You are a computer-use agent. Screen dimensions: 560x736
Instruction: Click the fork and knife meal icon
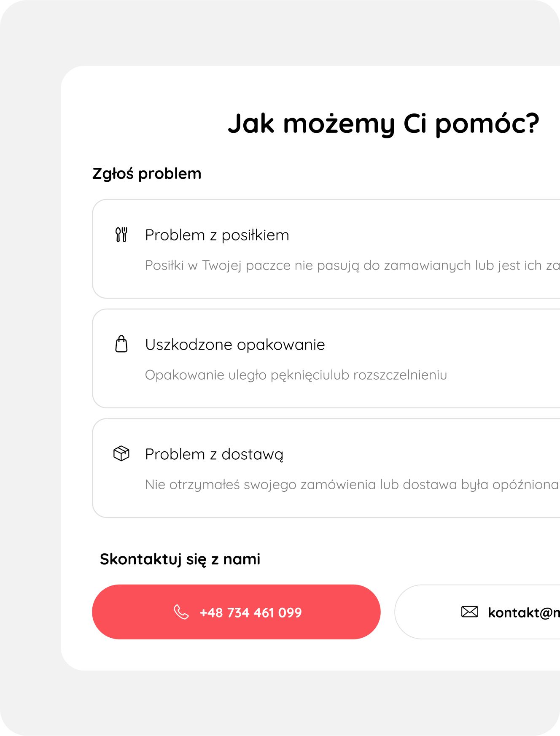click(121, 235)
